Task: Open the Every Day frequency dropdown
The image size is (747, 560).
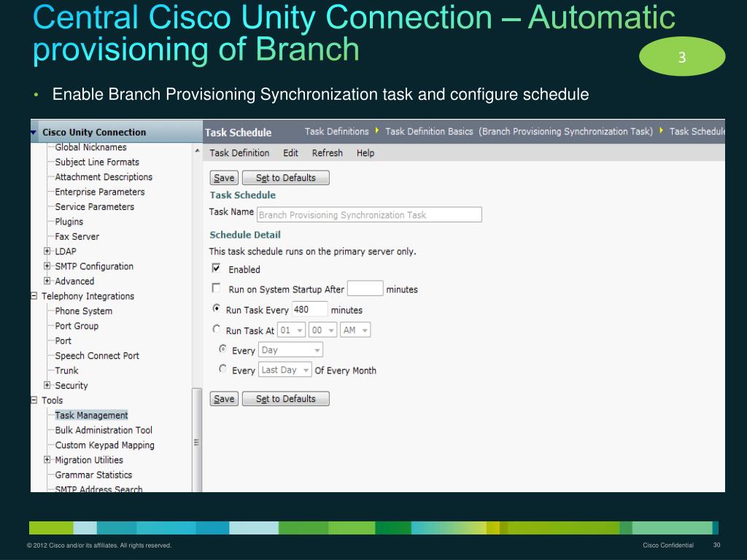Action: point(290,350)
